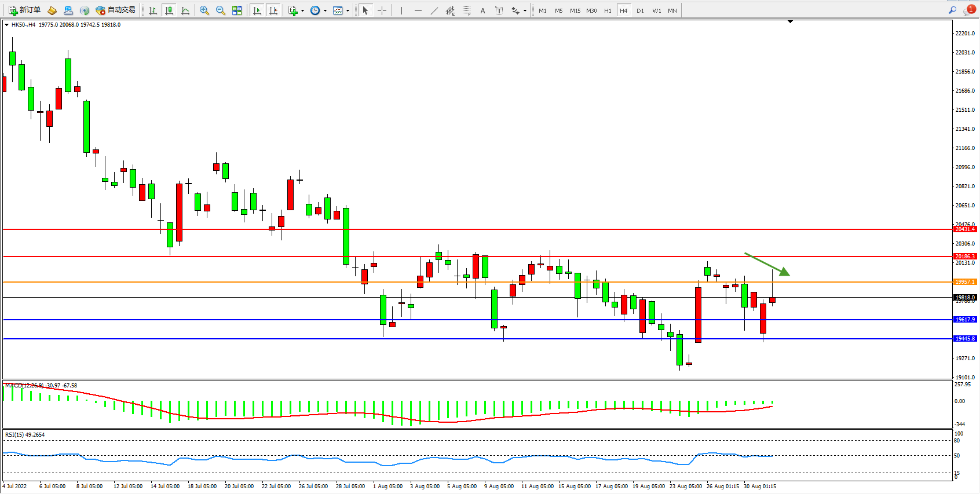Viewport: 980px width, 494px height.
Task: Switch timeframe to M15
Action: pos(575,10)
